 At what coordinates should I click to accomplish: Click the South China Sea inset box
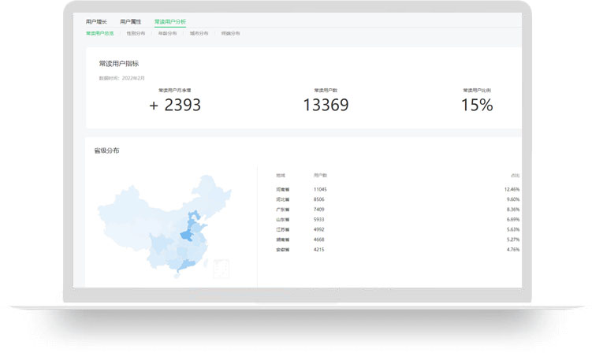(x=222, y=268)
